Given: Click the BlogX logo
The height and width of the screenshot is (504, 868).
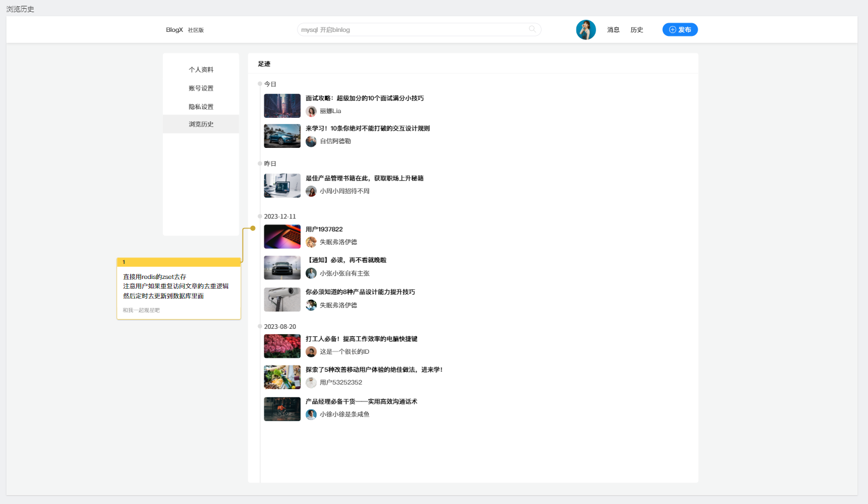Looking at the screenshot, I should pos(174,30).
